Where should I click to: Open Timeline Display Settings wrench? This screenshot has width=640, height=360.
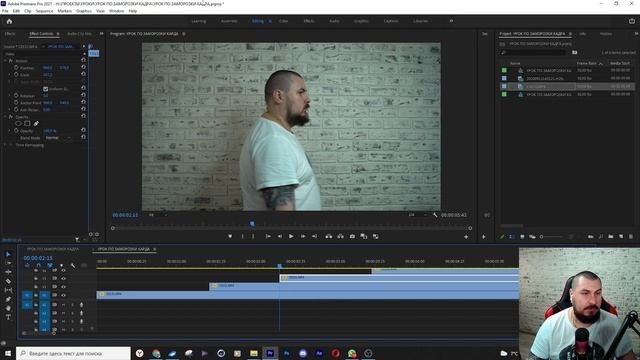(x=73, y=265)
